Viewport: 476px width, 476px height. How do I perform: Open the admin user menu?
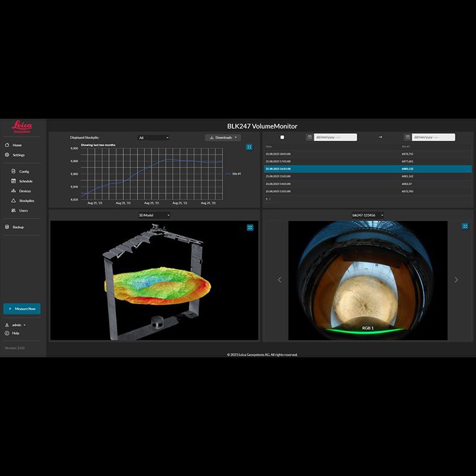pos(18,325)
